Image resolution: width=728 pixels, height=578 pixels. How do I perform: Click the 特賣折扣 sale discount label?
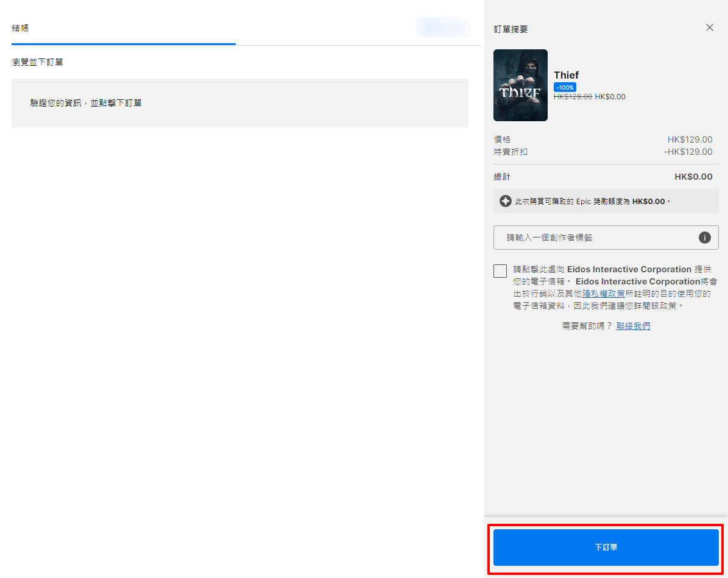click(511, 152)
